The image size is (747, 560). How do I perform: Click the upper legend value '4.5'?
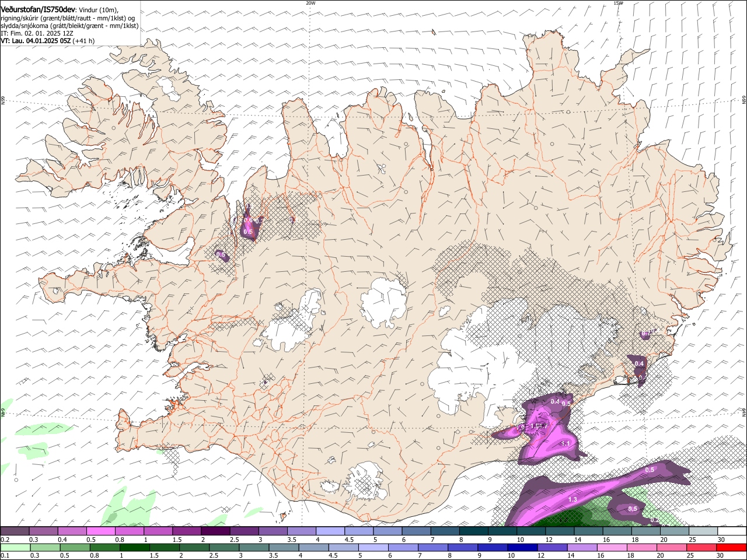(x=348, y=540)
